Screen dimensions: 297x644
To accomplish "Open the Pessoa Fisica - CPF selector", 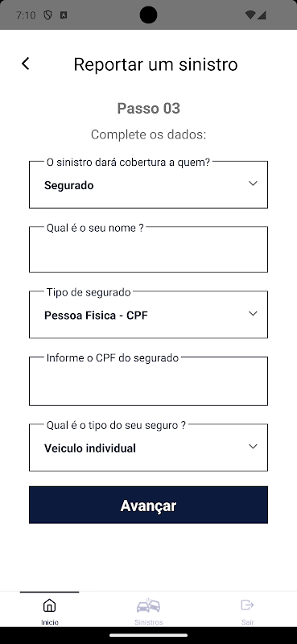I will (x=148, y=315).
